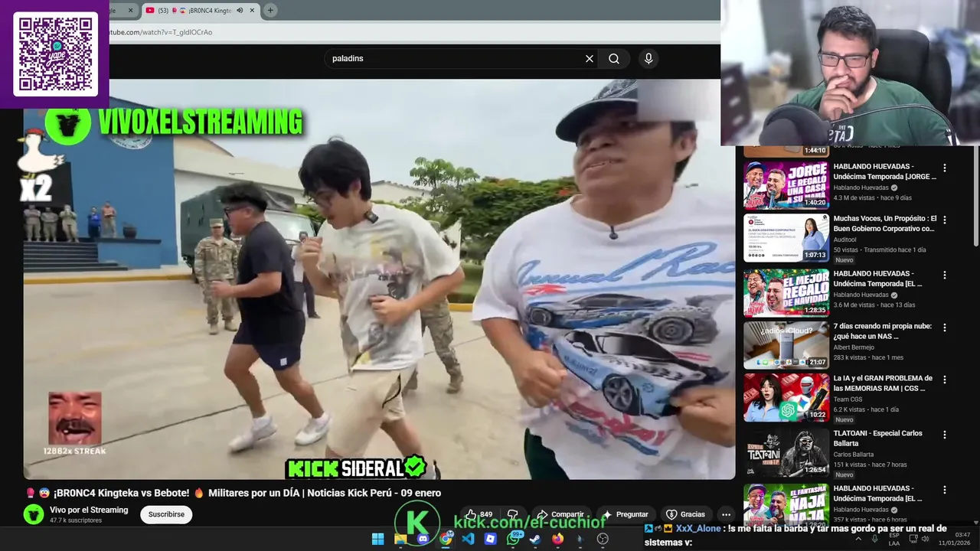Open JORGE le regaló una casa thumbnail
Screen dimensions: 980x551
[x=786, y=185]
